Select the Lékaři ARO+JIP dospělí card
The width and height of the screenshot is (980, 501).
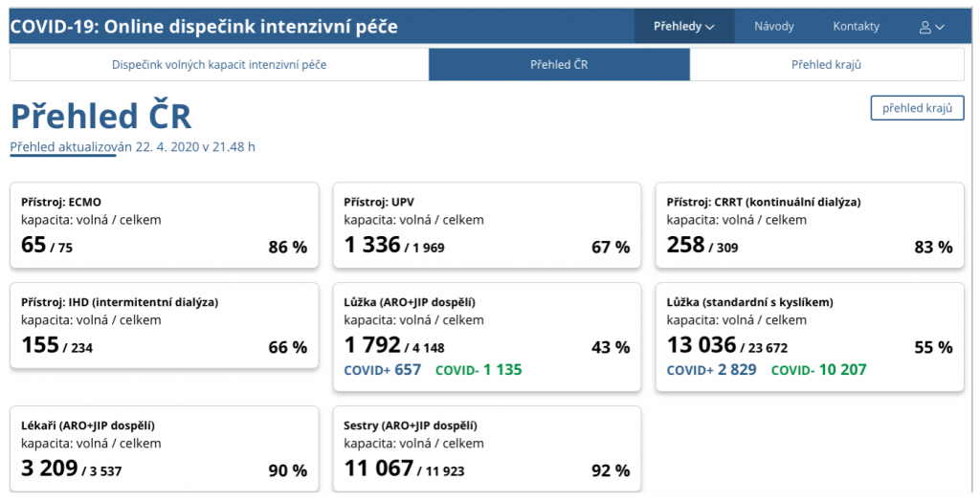coord(164,449)
